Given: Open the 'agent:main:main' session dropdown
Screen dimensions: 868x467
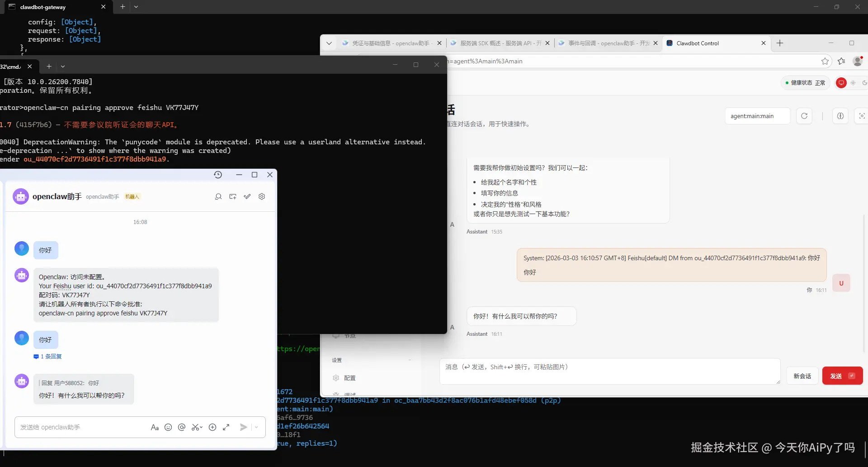Looking at the screenshot, I should pyautogui.click(x=758, y=116).
